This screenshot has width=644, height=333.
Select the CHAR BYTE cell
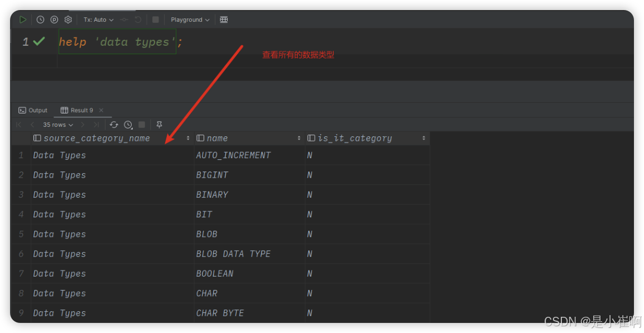[249, 313]
